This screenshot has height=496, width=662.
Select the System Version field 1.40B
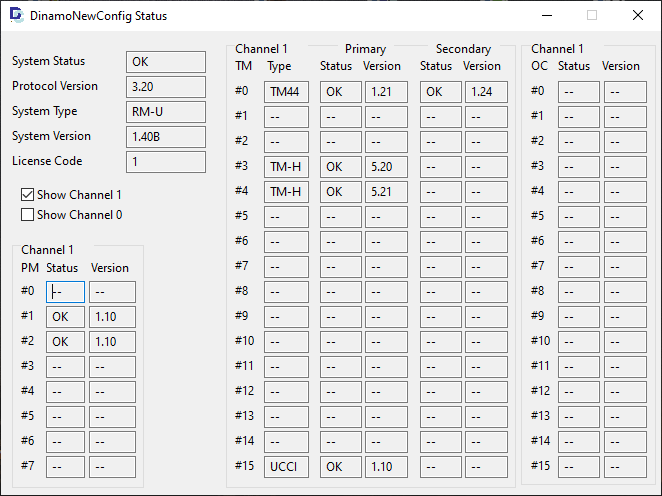tap(165, 137)
